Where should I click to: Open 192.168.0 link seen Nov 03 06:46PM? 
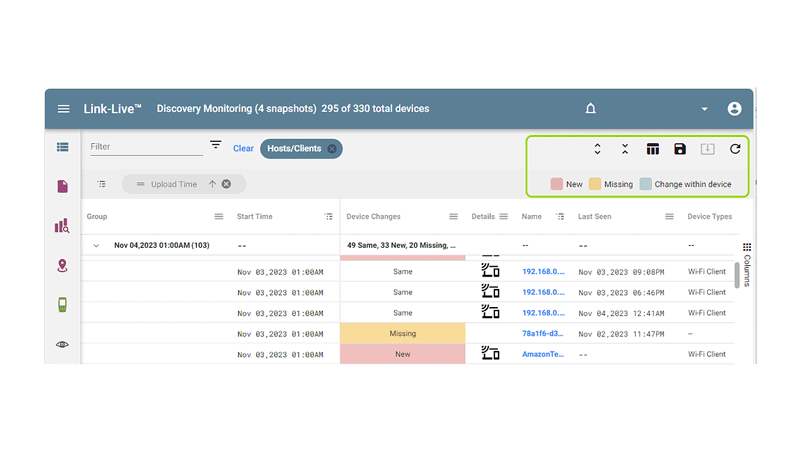543,292
